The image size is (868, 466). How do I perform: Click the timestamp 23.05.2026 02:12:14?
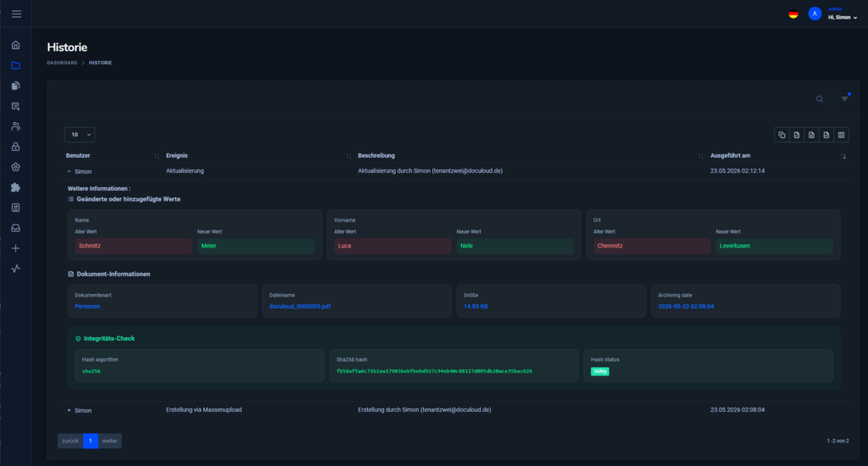pyautogui.click(x=737, y=171)
